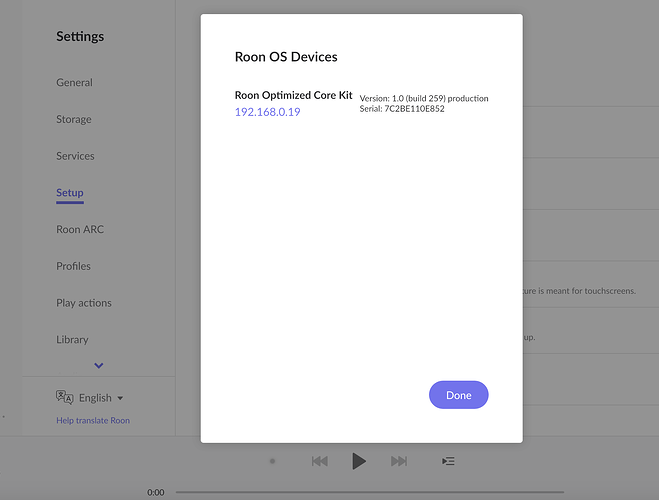The height and width of the screenshot is (500, 659).
Task: Open the Help translate Roon link
Action: (x=93, y=421)
